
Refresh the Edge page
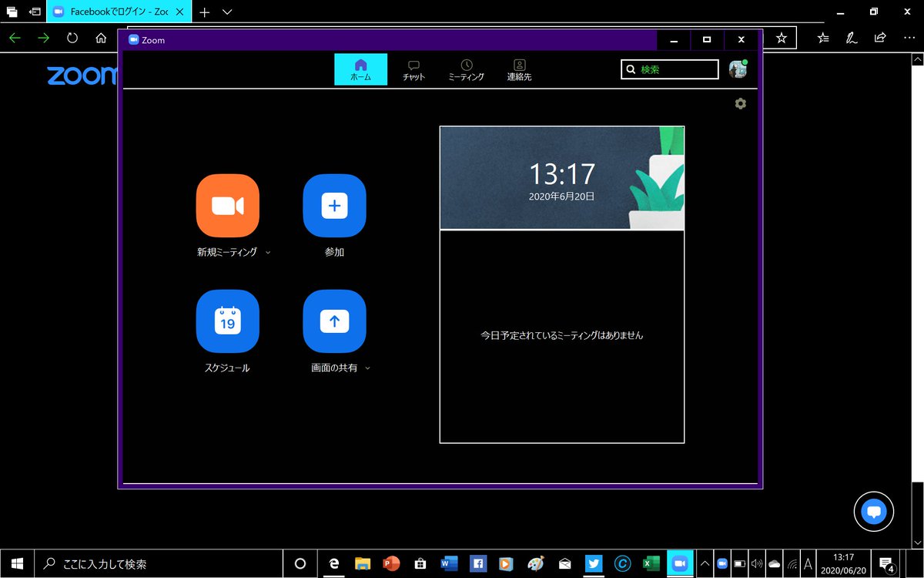[72, 38]
